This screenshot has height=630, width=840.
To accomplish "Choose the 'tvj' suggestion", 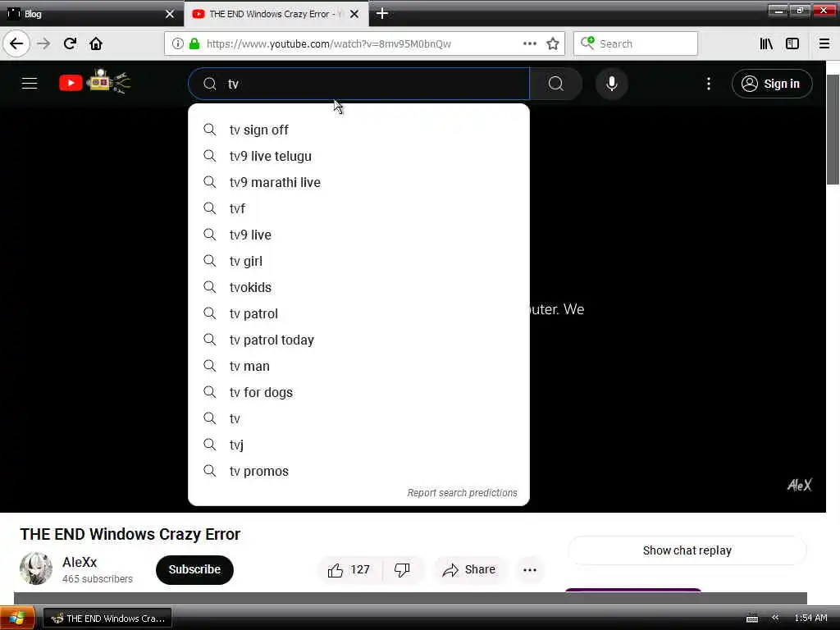I will [359, 445].
